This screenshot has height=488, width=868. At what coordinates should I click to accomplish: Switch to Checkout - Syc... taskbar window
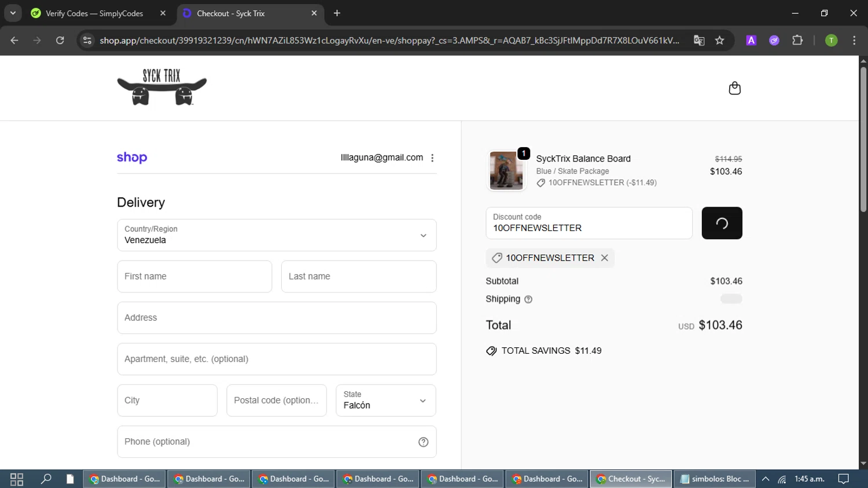click(631, 479)
